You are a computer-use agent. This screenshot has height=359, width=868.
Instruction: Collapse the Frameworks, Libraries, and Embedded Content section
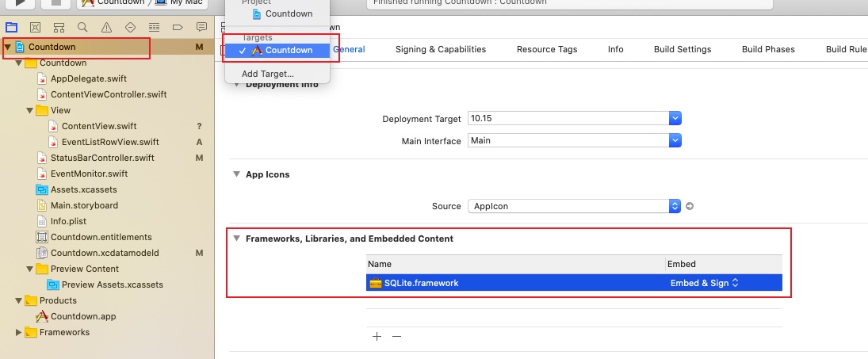coord(236,239)
